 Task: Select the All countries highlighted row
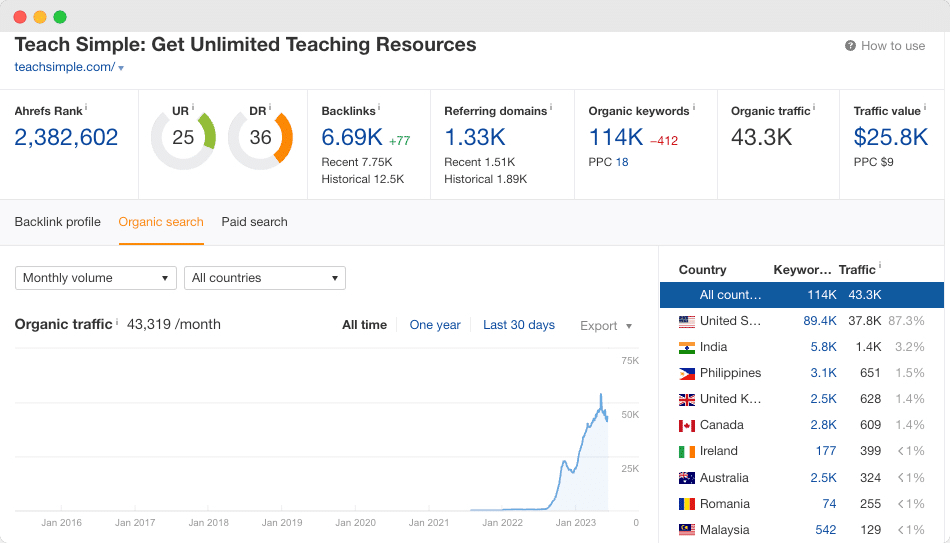coord(802,295)
